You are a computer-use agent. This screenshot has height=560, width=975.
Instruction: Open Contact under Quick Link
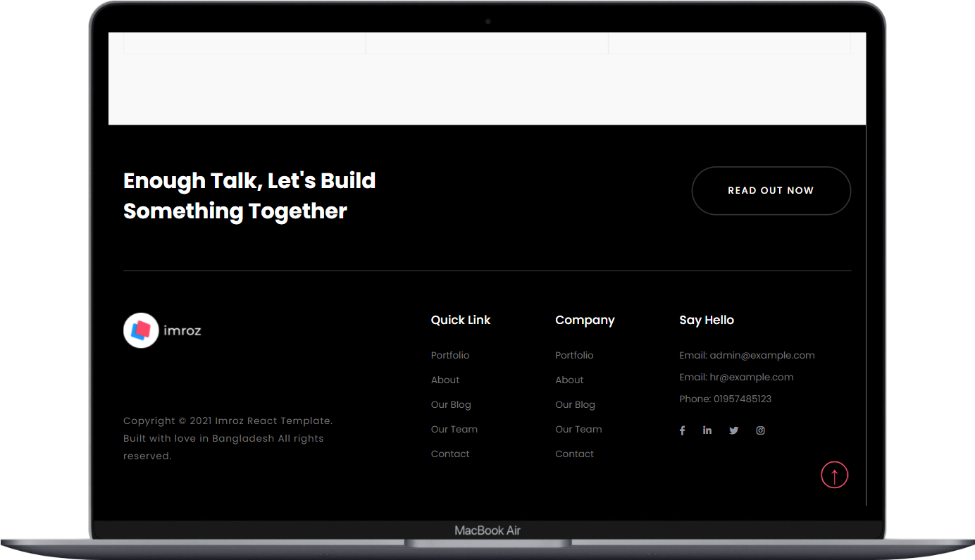[450, 454]
